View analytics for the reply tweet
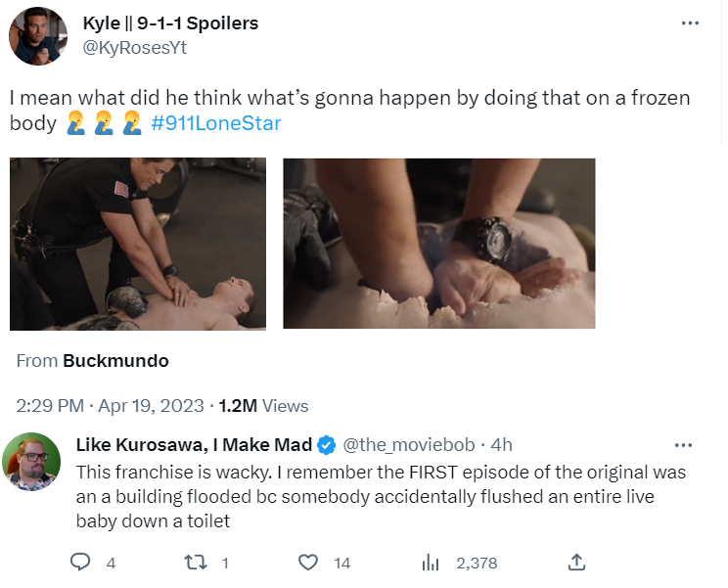 pos(430,562)
